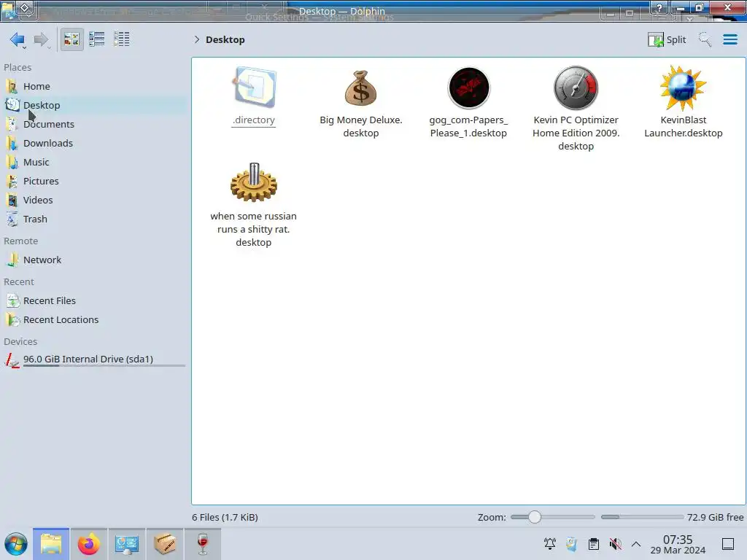Open Trash in Places panel
This screenshot has height=560, width=747.
94,219
